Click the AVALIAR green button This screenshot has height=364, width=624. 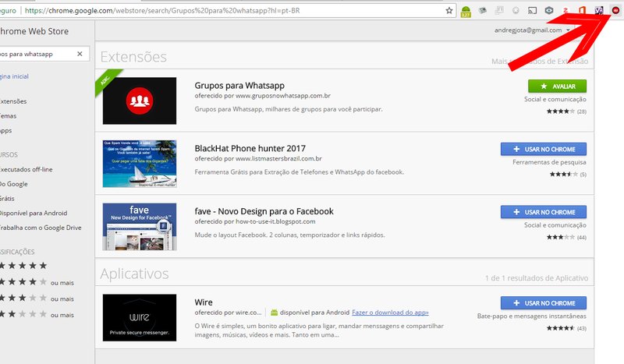[x=557, y=87]
